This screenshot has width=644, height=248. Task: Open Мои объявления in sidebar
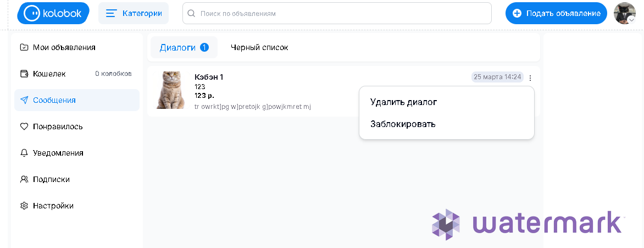[x=64, y=47]
